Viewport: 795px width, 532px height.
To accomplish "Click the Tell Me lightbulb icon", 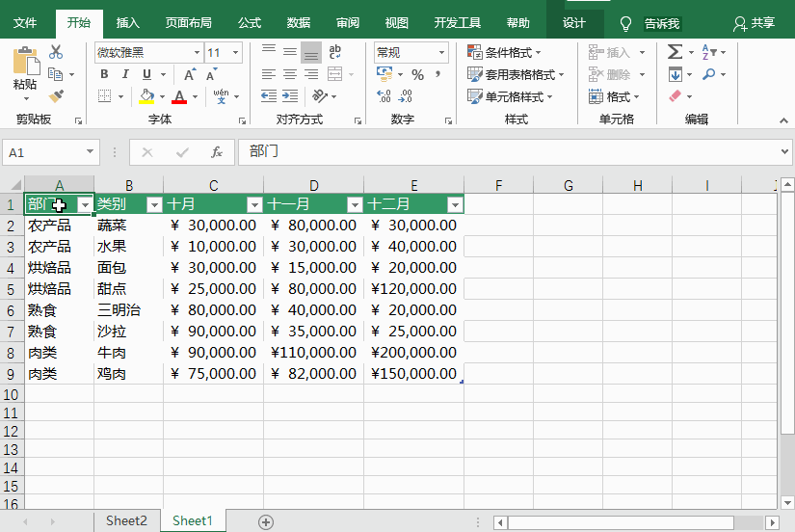I will (x=626, y=23).
